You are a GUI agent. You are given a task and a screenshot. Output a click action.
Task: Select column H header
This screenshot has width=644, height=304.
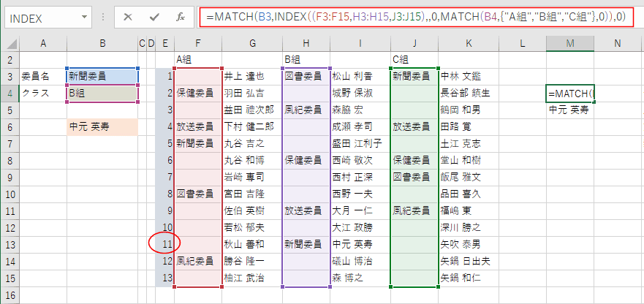coord(305,44)
